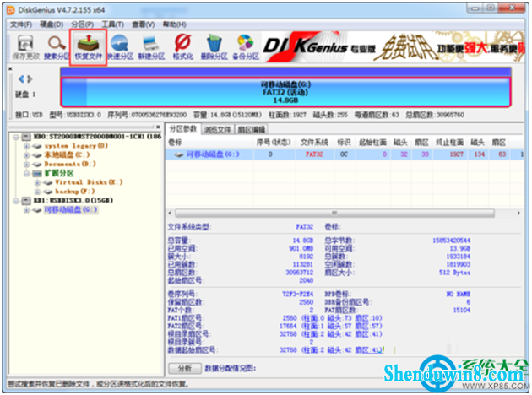Screen dimensions: 532x395
Task: Select 本地磁盘 (C:) in tree
Action: tap(67, 155)
